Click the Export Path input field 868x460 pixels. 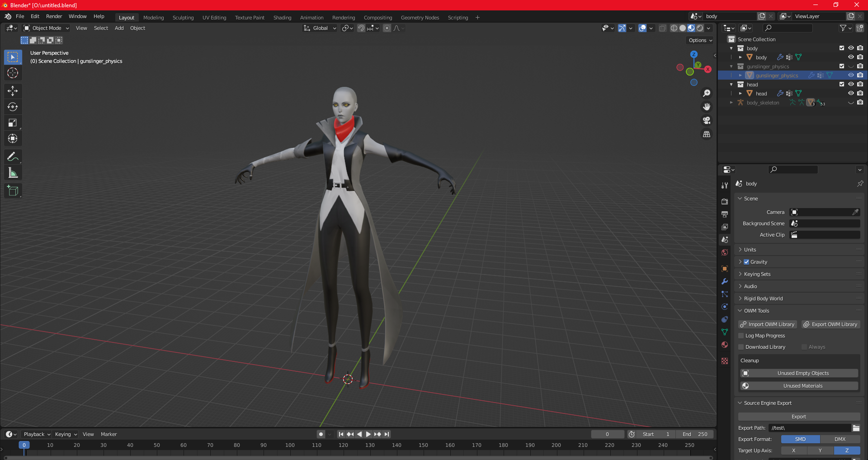pyautogui.click(x=810, y=428)
